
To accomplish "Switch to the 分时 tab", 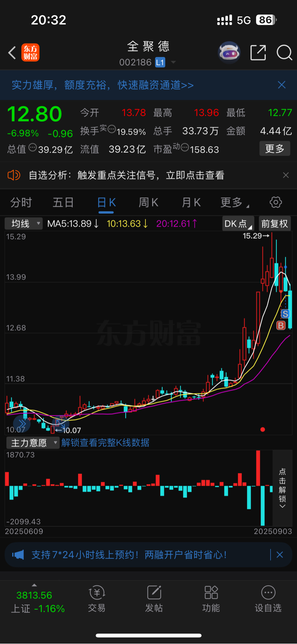I will pos(21,202).
